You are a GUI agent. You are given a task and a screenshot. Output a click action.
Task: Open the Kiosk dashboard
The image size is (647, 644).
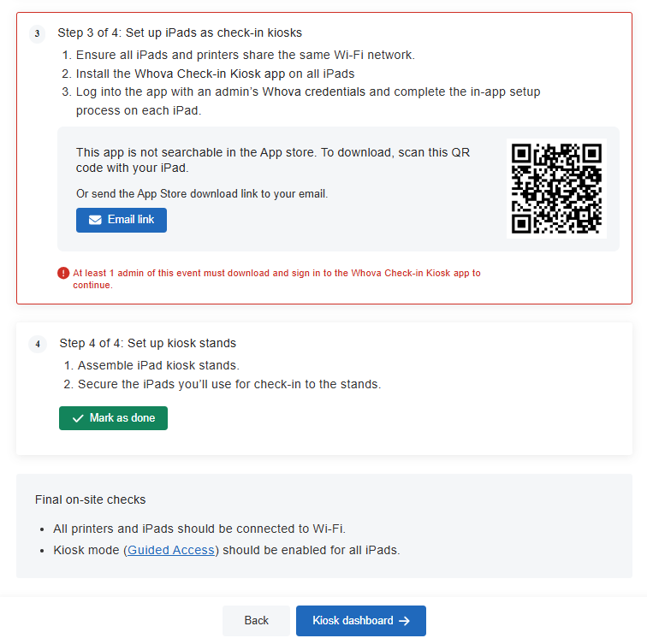[361, 621]
